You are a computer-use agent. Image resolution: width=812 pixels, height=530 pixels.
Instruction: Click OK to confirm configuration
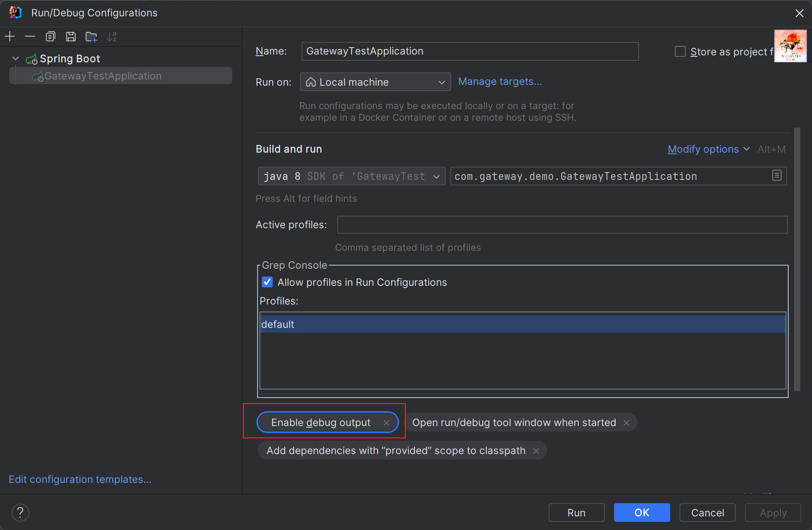[x=642, y=512]
